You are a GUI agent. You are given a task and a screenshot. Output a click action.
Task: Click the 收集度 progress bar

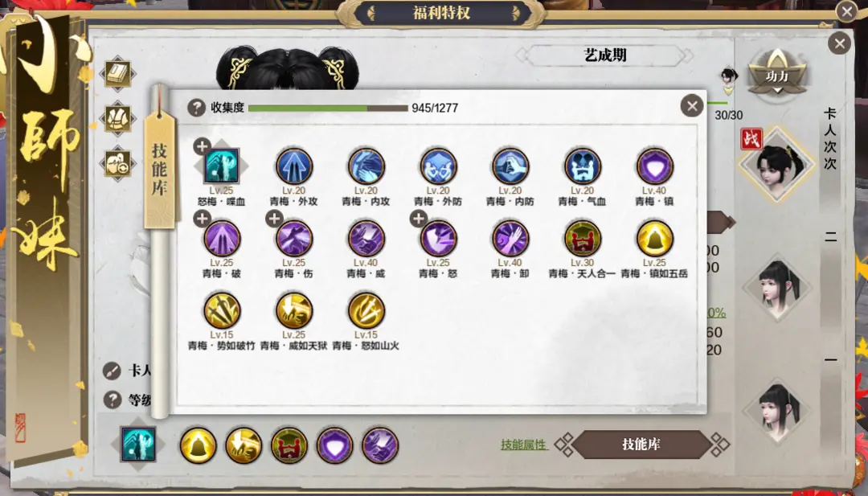click(328, 108)
